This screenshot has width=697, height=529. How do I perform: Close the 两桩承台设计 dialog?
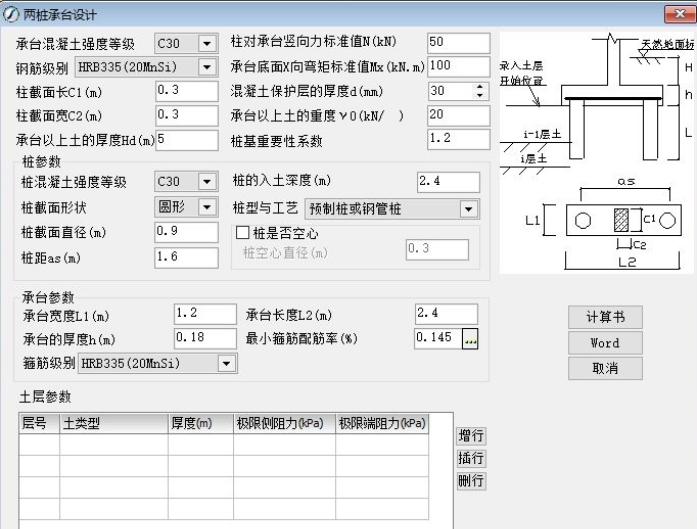point(680,14)
